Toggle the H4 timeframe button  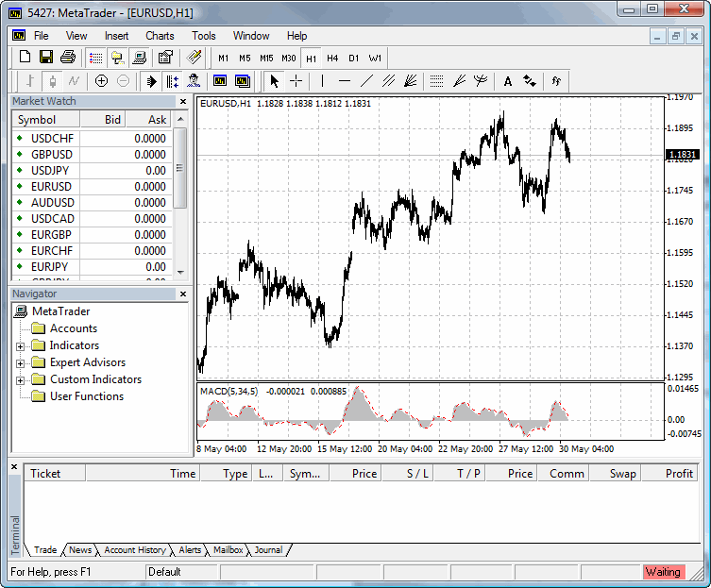coord(332,58)
